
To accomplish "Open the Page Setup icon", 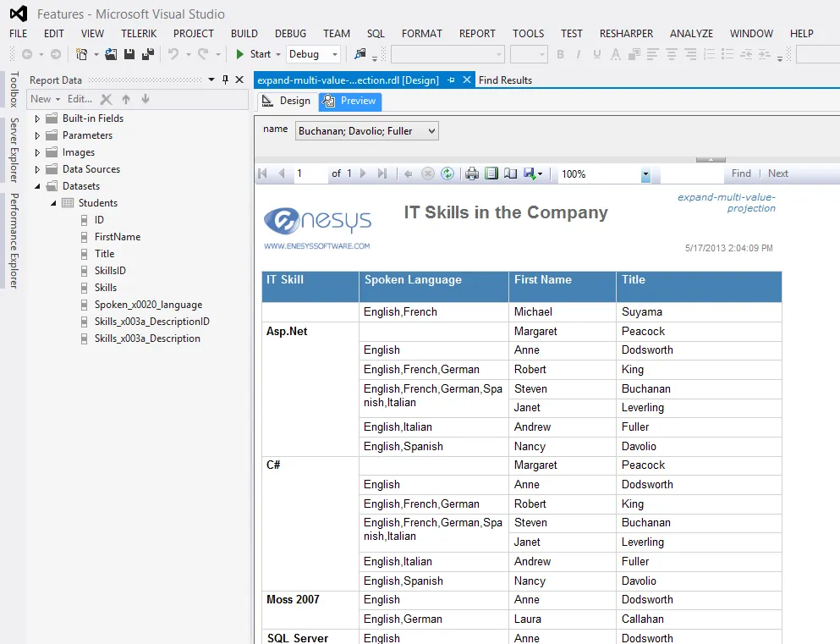I will click(x=510, y=173).
